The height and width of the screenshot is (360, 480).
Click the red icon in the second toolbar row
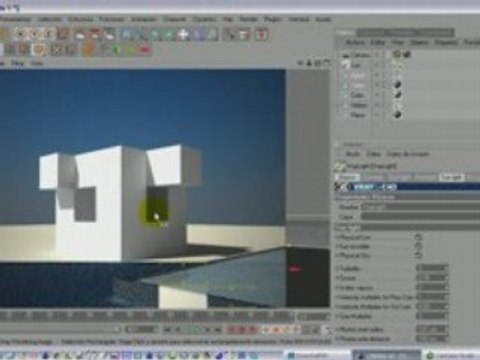click(x=144, y=50)
